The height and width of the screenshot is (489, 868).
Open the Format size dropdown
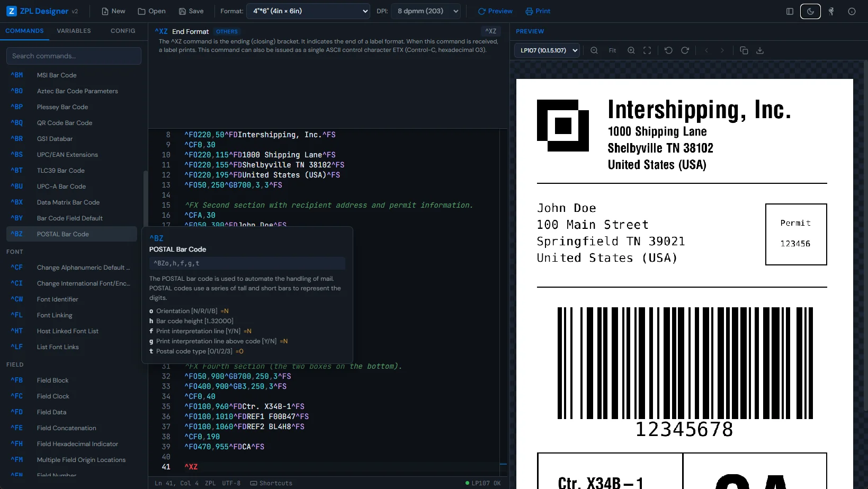[308, 11]
